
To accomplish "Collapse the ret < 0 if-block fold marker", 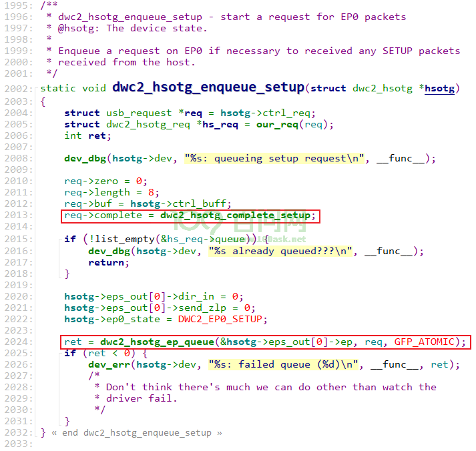I will coord(60,354).
